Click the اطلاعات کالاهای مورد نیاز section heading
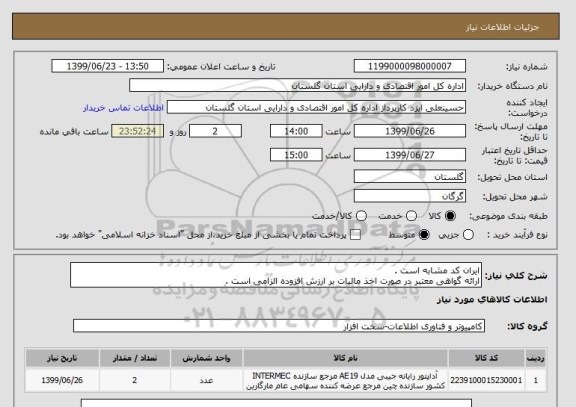The width and height of the screenshot is (576, 407). pyautogui.click(x=492, y=300)
